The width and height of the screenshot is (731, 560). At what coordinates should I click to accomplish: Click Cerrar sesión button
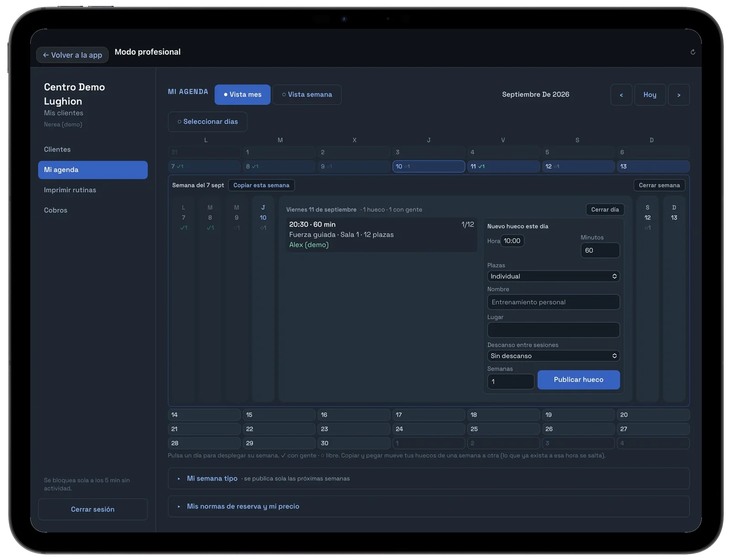(x=93, y=509)
